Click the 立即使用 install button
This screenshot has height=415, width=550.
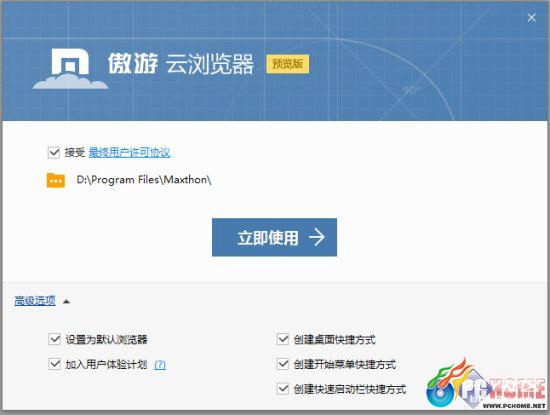click(274, 237)
